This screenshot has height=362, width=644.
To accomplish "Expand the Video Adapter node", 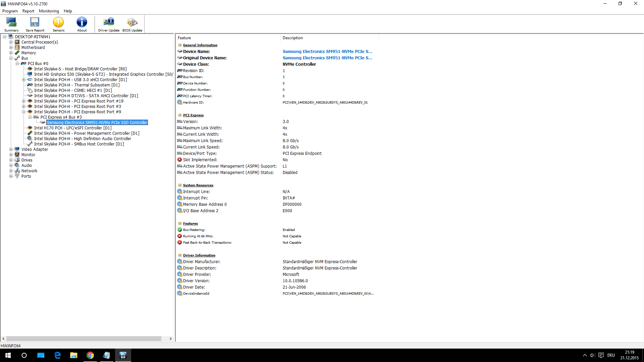I will coord(11,149).
